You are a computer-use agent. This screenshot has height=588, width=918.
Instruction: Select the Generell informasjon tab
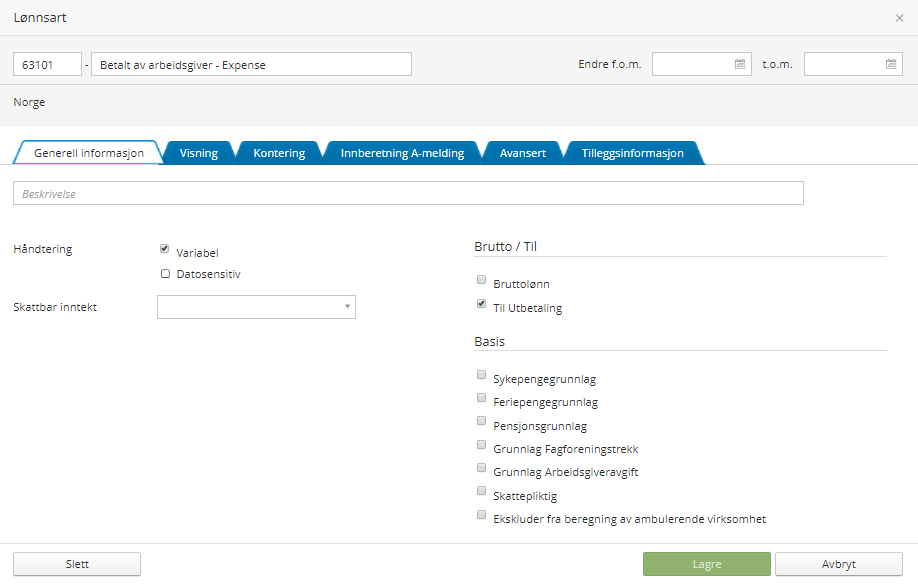(88, 153)
